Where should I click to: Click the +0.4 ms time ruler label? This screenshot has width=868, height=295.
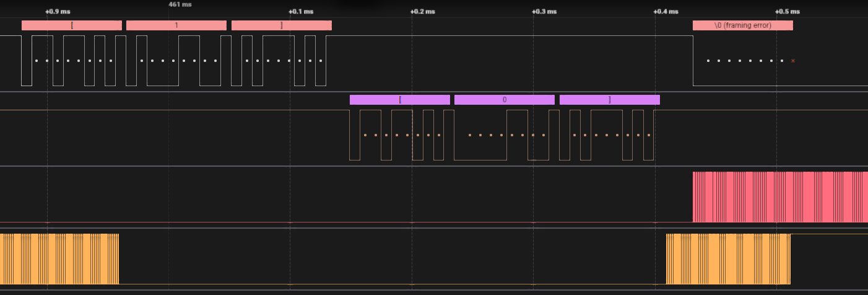666,12
